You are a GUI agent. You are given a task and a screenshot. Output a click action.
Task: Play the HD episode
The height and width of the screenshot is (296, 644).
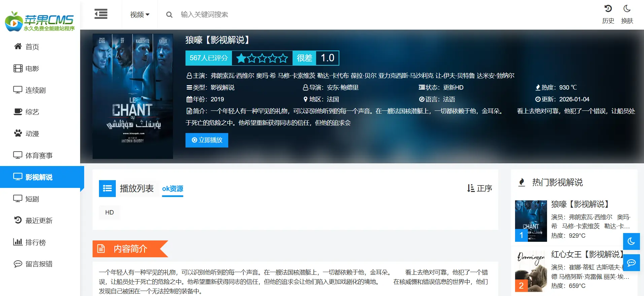pos(109,212)
